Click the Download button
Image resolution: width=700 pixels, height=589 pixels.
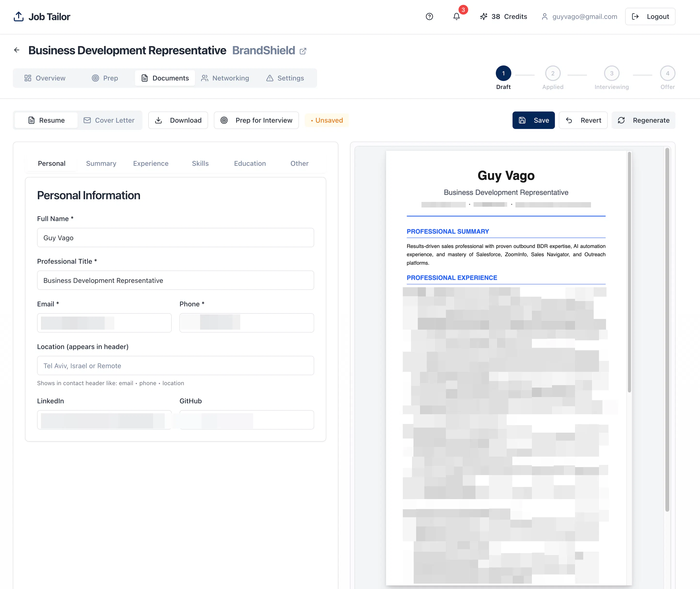pyautogui.click(x=178, y=120)
